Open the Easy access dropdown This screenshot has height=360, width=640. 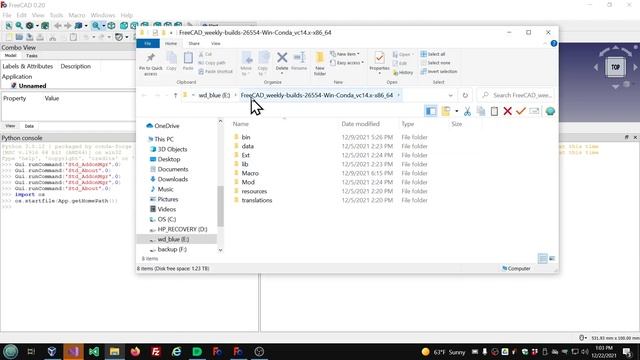[x=347, y=63]
